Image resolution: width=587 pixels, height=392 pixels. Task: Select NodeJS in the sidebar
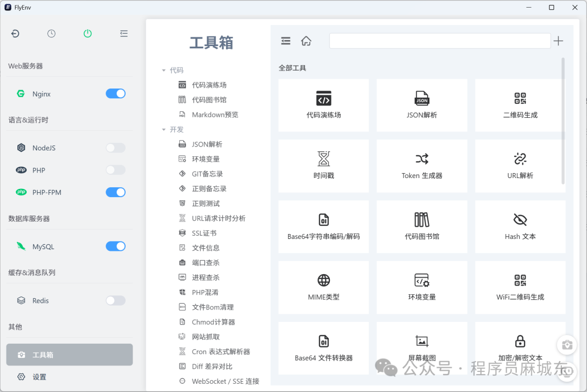[44, 148]
